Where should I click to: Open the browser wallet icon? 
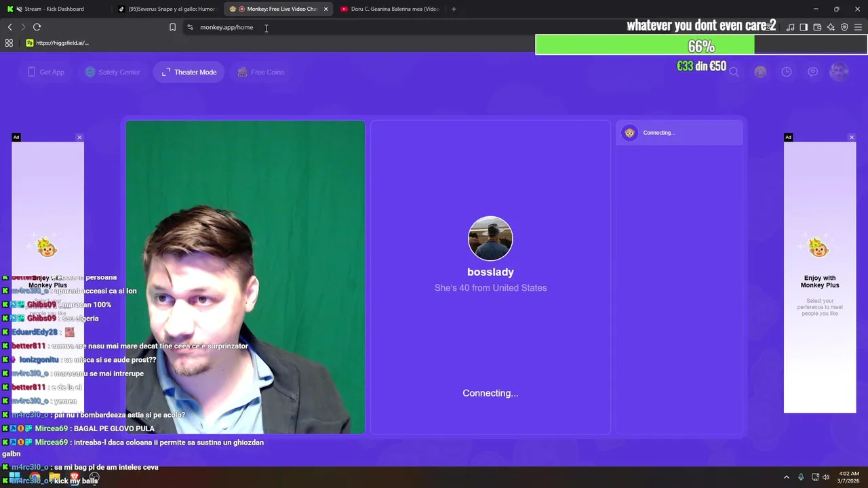tap(817, 27)
